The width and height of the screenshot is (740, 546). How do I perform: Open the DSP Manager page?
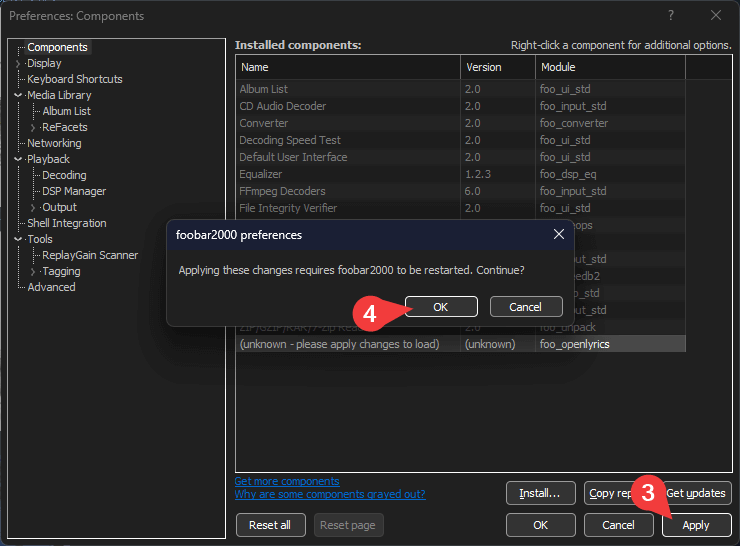coord(73,191)
